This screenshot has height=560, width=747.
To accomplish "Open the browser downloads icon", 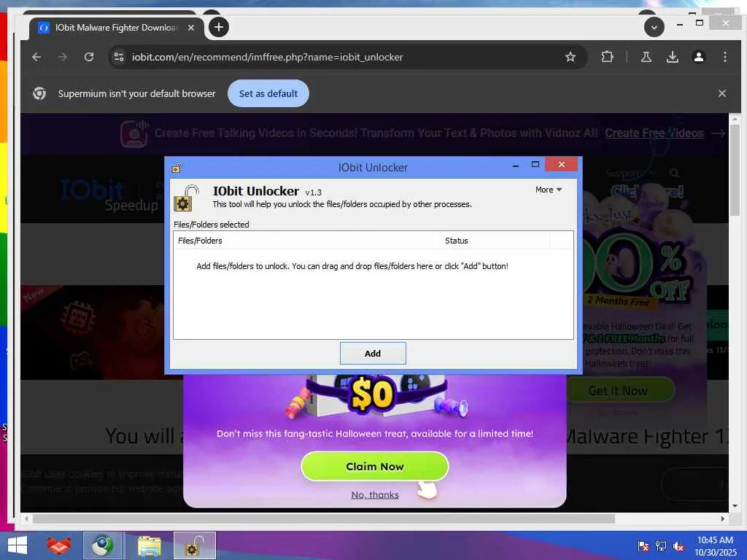I will [x=672, y=57].
